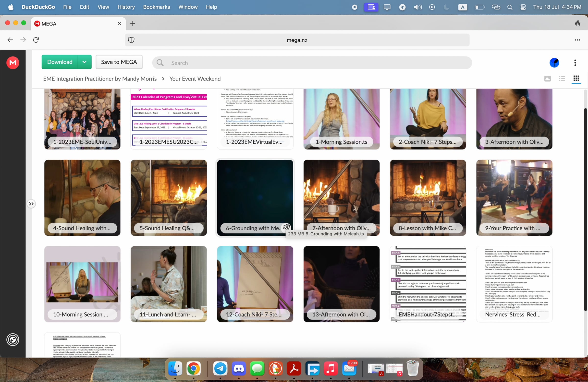Reload the mega.nz page
This screenshot has width=588, height=382.
(x=36, y=40)
